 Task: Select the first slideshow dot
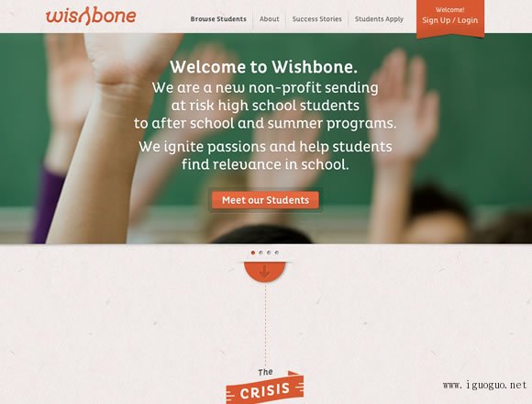(x=253, y=252)
